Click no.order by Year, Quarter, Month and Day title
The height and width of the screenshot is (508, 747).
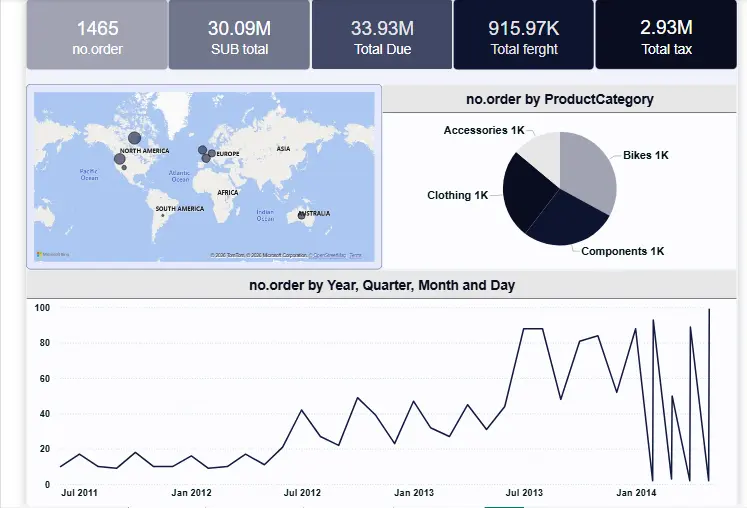382,285
